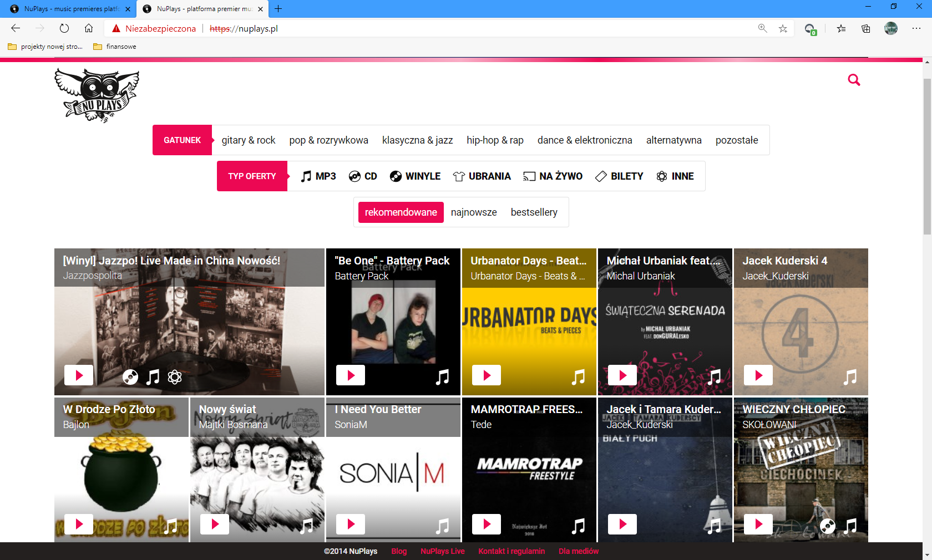Viewport: 932px width, 560px height.
Task: Open the browser zoom magnifier icon
Action: point(763,28)
